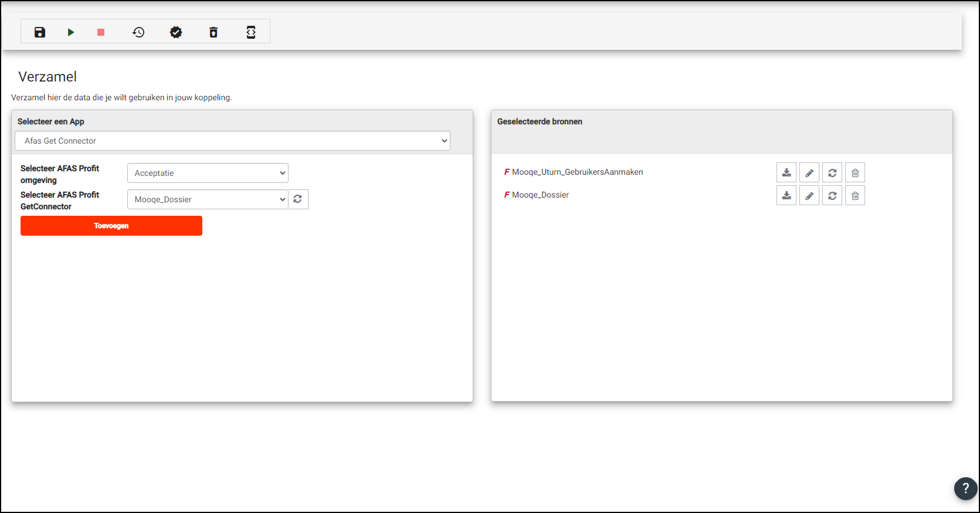Viewport: 980px width, 513px height.
Task: Edit the Mooqe_Dossier source with pencil
Action: coord(809,196)
